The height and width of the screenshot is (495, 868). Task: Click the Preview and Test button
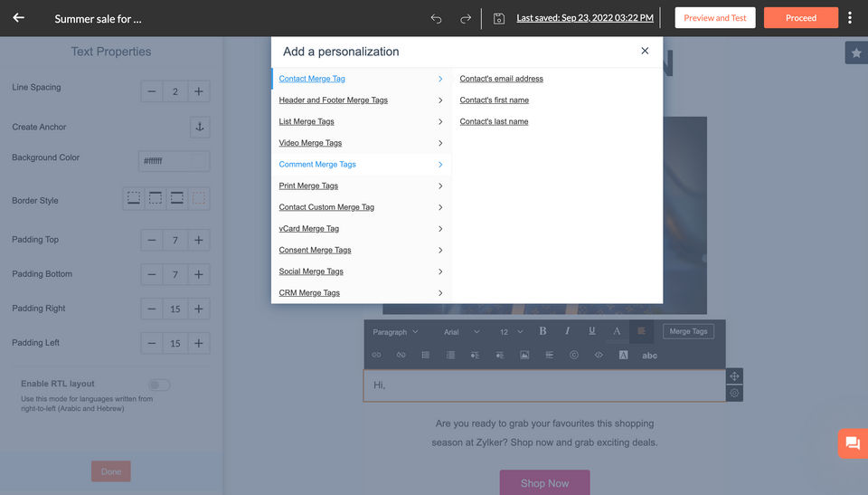pyautogui.click(x=714, y=18)
